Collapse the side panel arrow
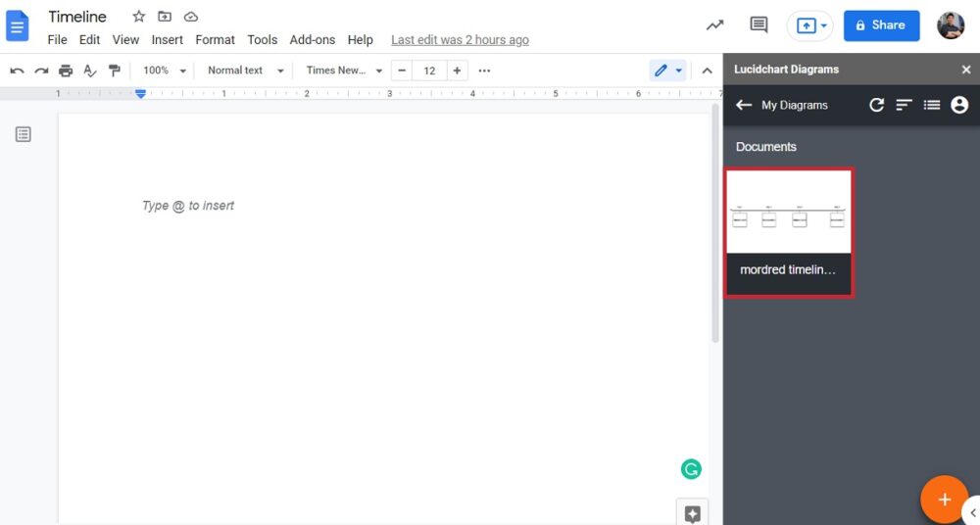Screen dimensions: 980x525 [x=972, y=512]
